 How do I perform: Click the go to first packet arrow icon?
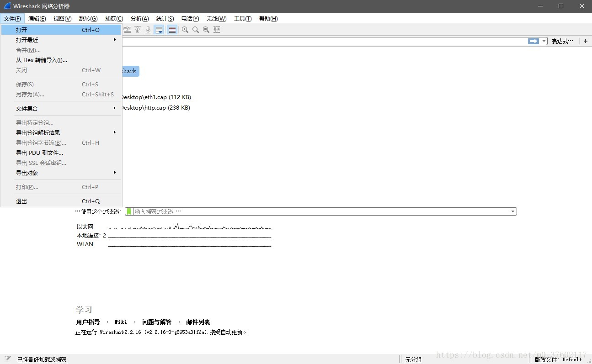pos(138,30)
